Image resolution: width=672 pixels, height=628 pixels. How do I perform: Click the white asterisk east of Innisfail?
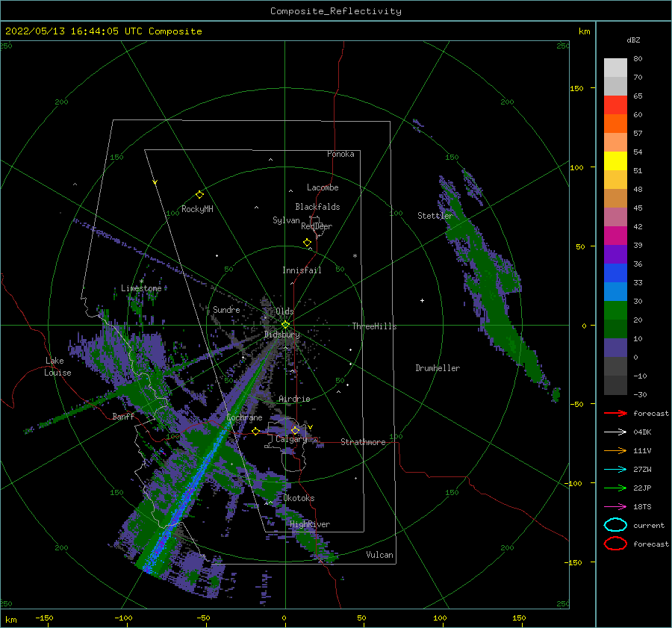click(355, 256)
